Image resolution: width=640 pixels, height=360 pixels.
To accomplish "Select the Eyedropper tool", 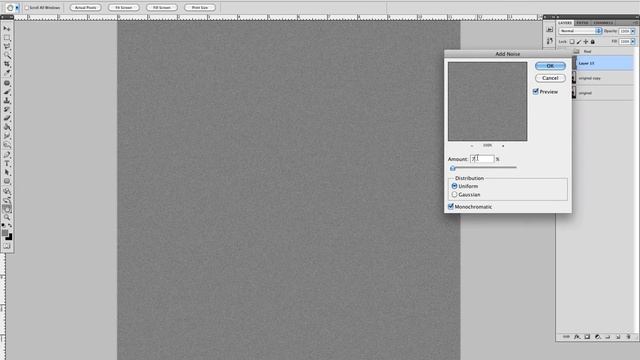I will coord(7,73).
